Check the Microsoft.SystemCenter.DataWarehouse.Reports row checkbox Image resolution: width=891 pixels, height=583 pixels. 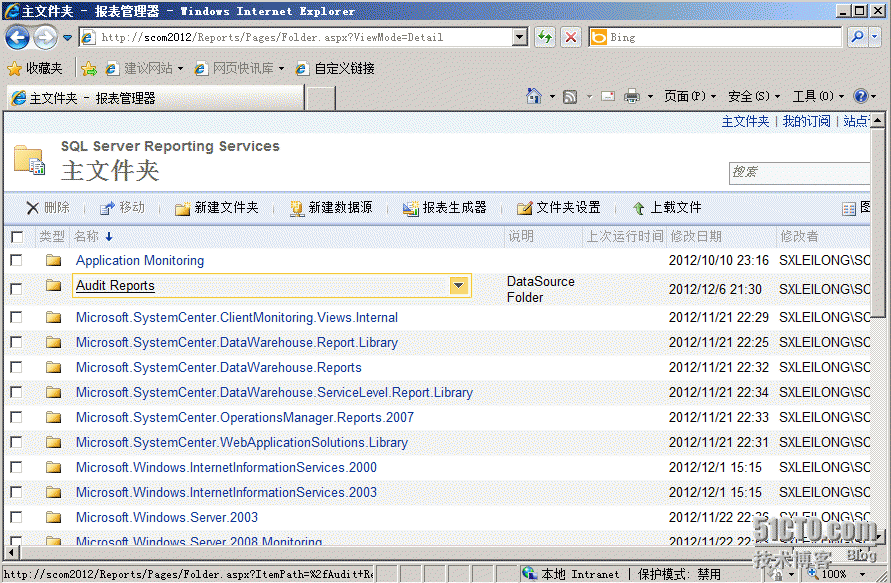[x=16, y=367]
